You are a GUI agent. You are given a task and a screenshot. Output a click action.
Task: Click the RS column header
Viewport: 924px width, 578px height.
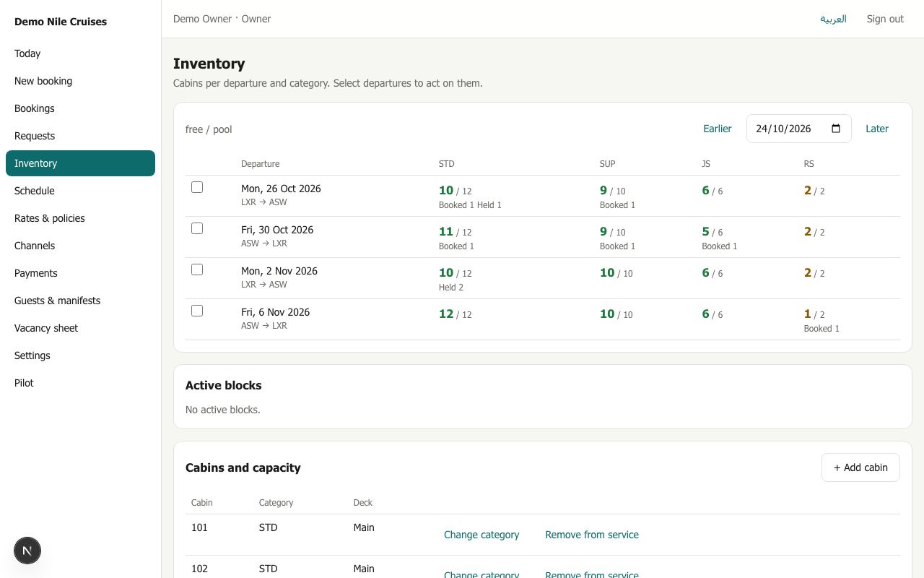pos(809,164)
